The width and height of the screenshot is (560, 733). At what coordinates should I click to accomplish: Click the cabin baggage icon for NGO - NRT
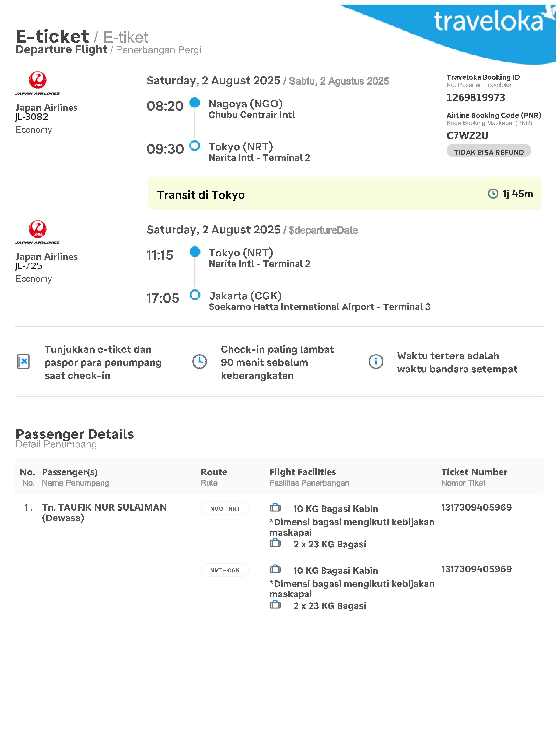[275, 507]
